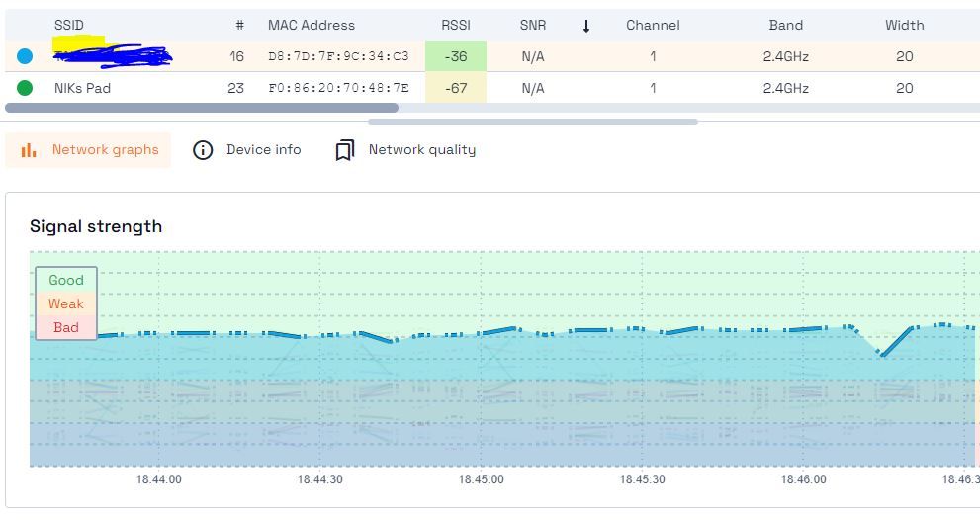Click the Weak legend entry
The image size is (980, 520).
[x=66, y=303]
